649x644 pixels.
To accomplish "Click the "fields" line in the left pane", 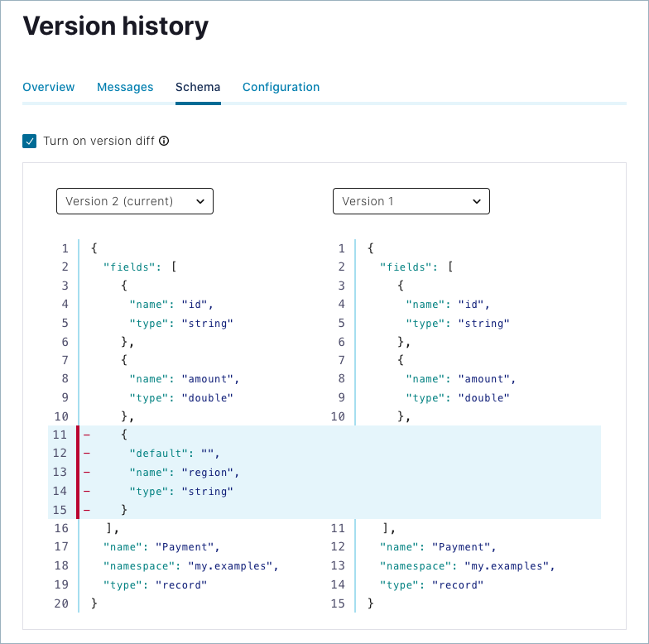I will pos(140,267).
